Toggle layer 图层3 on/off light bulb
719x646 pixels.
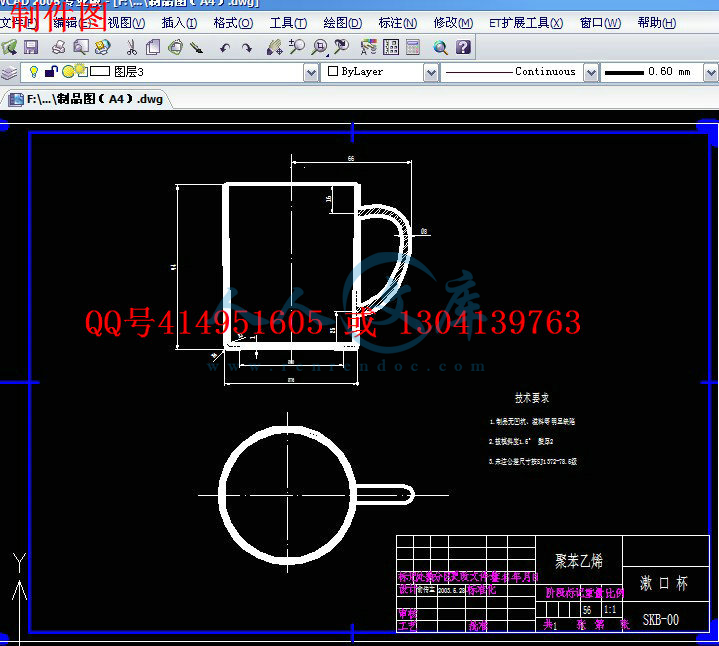(33, 72)
